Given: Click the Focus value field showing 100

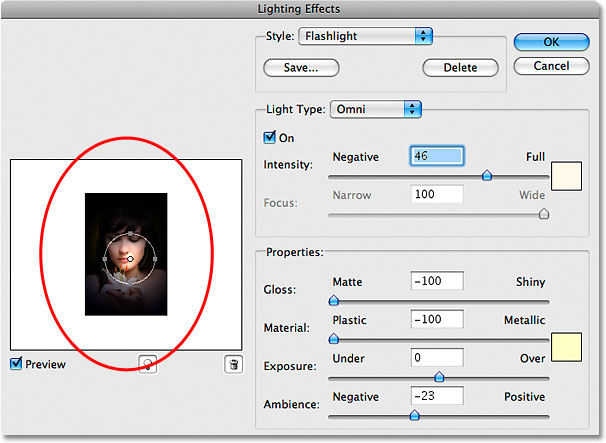Looking at the screenshot, I should click(x=437, y=194).
